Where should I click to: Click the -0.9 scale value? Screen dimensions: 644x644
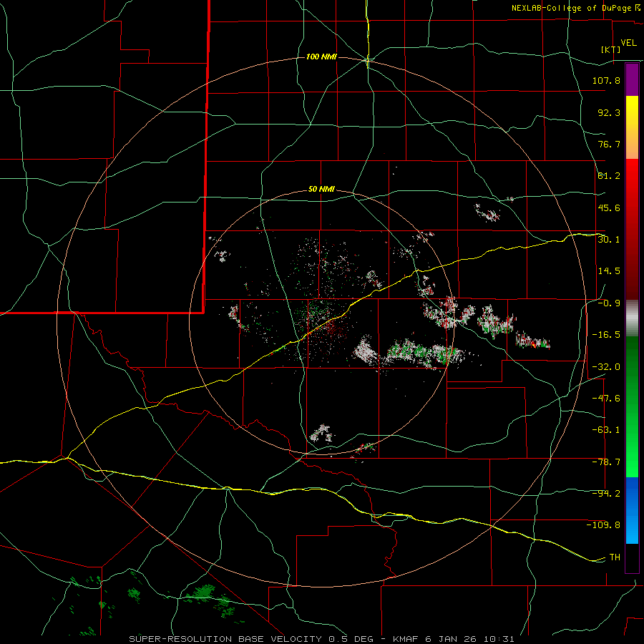pyautogui.click(x=609, y=303)
